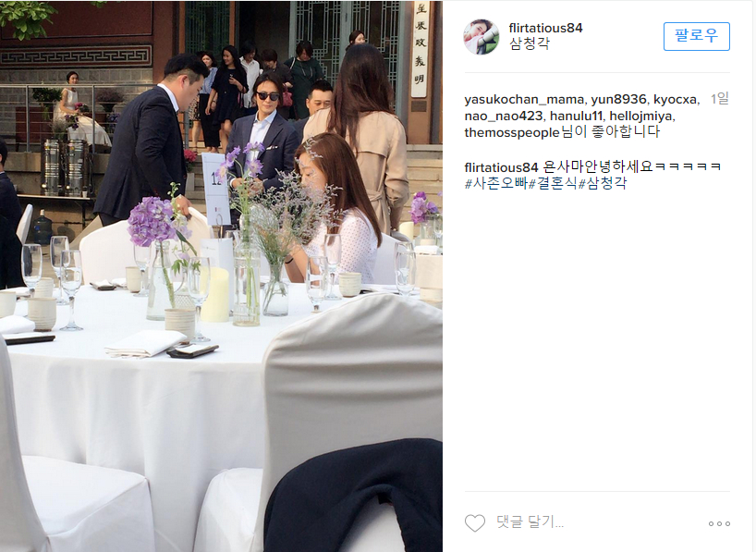Open the three-dot more options menu
The image size is (756, 552).
point(719,523)
